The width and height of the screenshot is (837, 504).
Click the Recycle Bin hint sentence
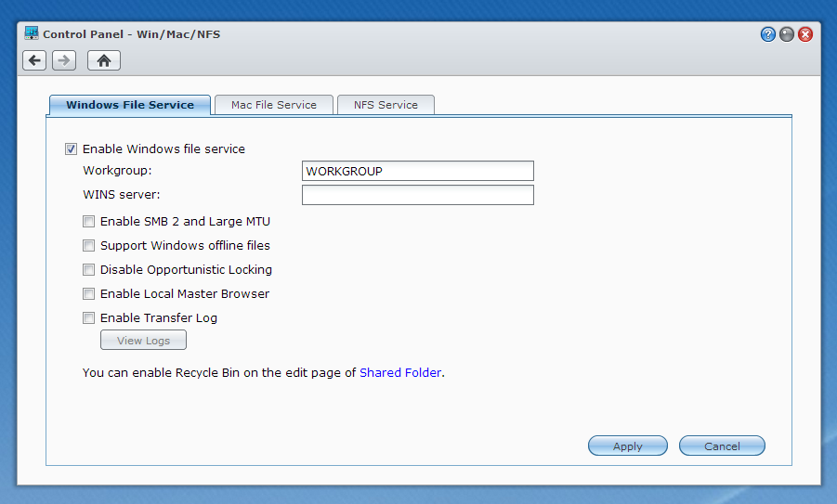pos(264,373)
